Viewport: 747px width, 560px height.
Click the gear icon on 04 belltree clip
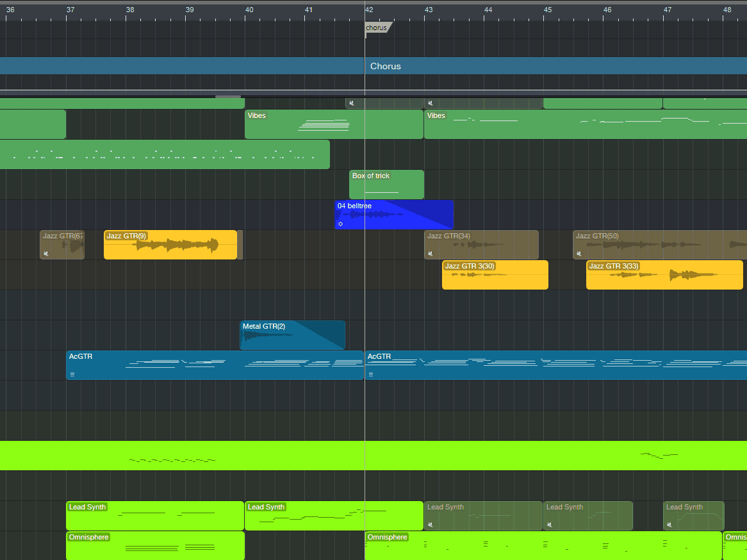pos(341,224)
